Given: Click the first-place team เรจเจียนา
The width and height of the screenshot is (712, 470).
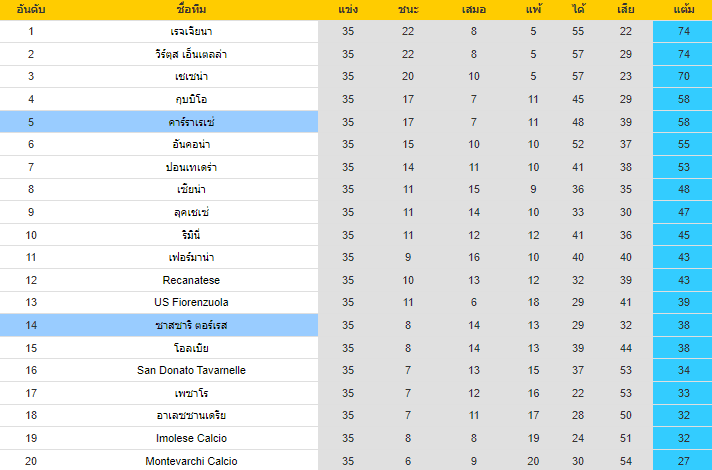Looking at the screenshot, I should (191, 31).
